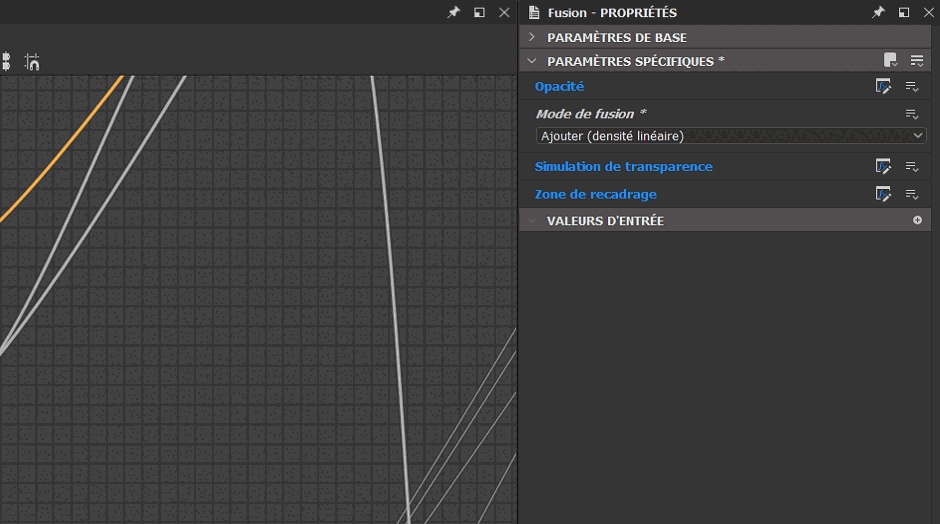Open the function editor for Opacité
This screenshot has width=940, height=524.
(883, 87)
